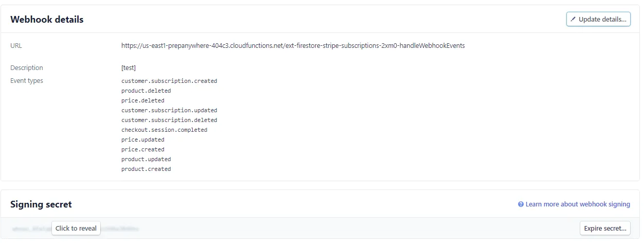Click the Update details button

tap(598, 20)
